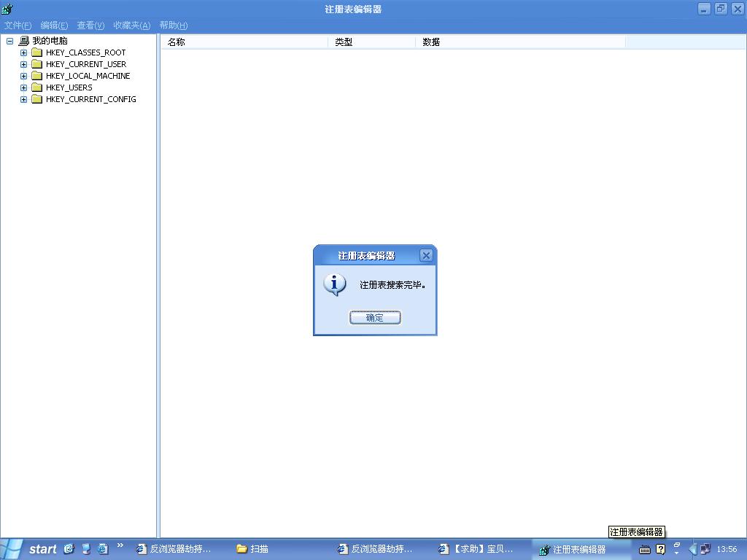Viewport: 747px width, 560px height.
Task: Expand HKEY_USERS with its plus box
Action: (x=23, y=87)
